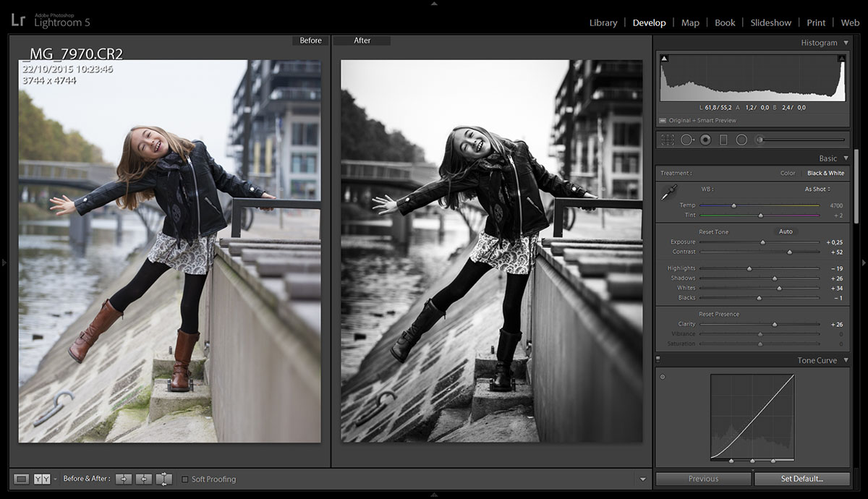Image resolution: width=868 pixels, height=499 pixels.
Task: Select the Spot Removal tool
Action: (686, 139)
